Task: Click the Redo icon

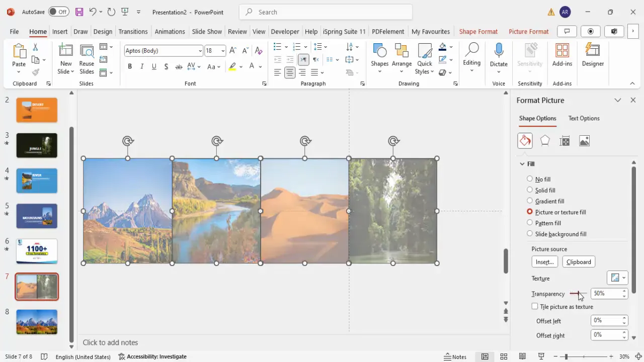Action: click(111, 12)
